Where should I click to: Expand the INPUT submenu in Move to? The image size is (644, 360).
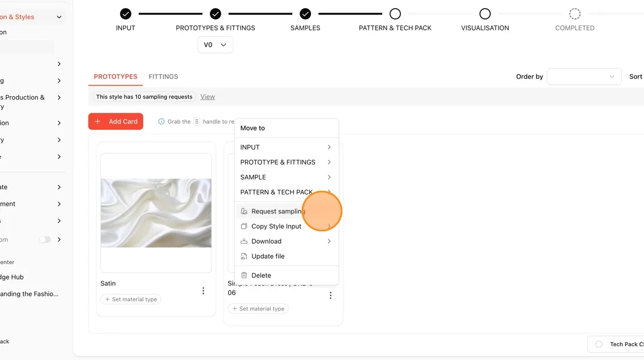[286, 147]
